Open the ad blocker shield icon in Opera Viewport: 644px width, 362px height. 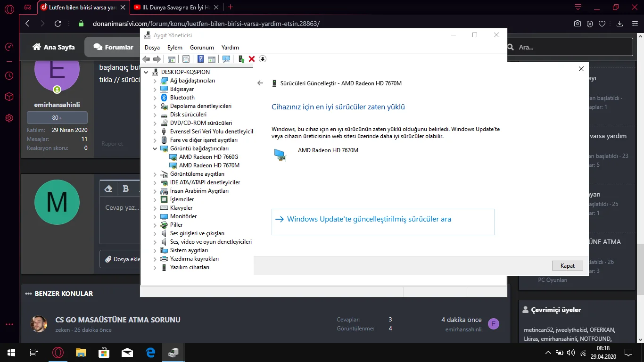pos(590,24)
